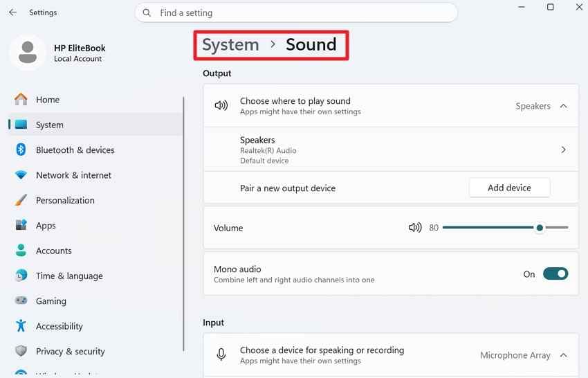
Task: Click Pair a new output device text
Action: (x=288, y=188)
